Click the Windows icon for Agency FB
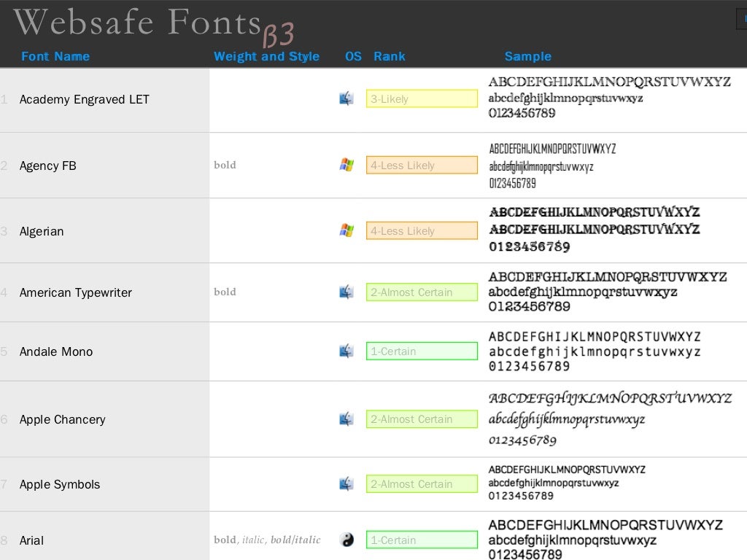This screenshot has width=747, height=560. [347, 165]
